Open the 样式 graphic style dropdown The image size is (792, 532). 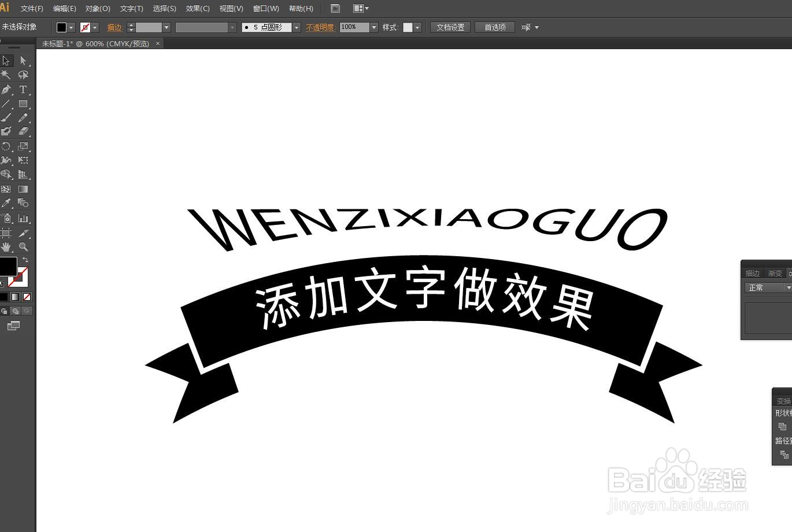click(417, 27)
